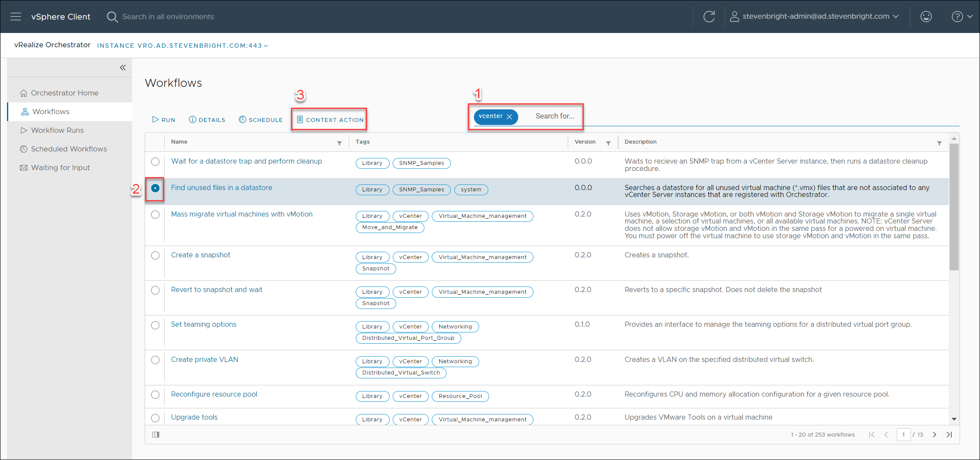The width and height of the screenshot is (980, 460).
Task: Open the user account dropdown
Action: click(814, 16)
